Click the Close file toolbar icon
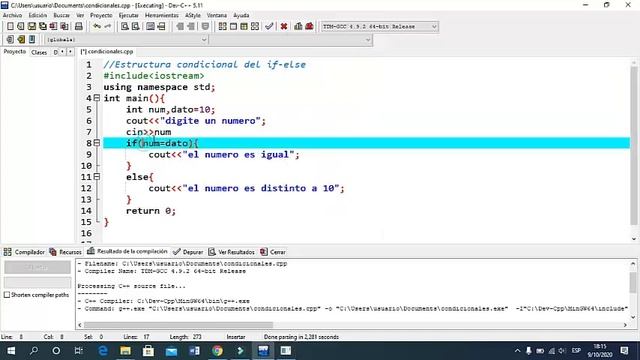 [53, 27]
